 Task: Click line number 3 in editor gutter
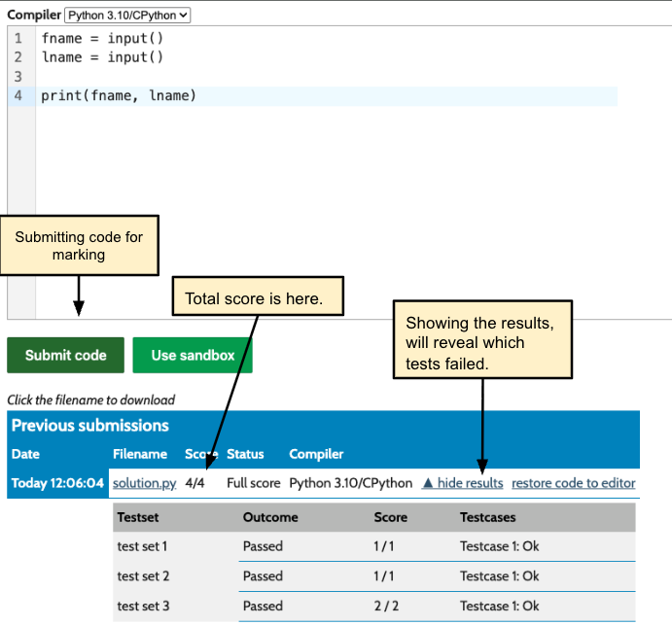coord(18,76)
